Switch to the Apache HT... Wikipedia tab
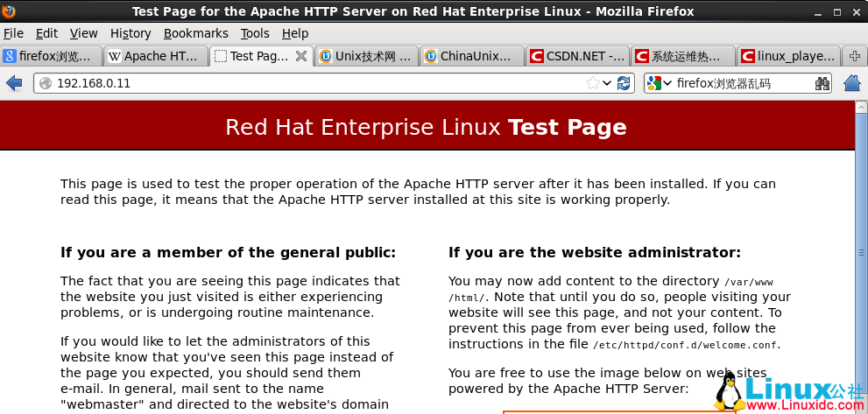Viewport: 868px width, 414px height. [x=156, y=56]
